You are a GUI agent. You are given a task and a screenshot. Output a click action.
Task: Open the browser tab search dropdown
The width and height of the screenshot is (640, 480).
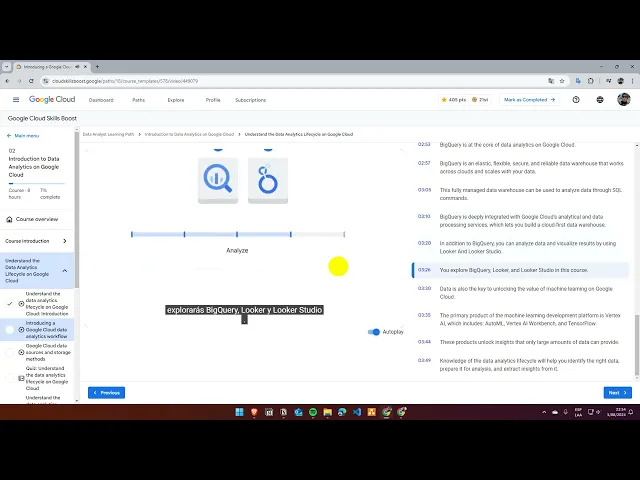pos(7,67)
